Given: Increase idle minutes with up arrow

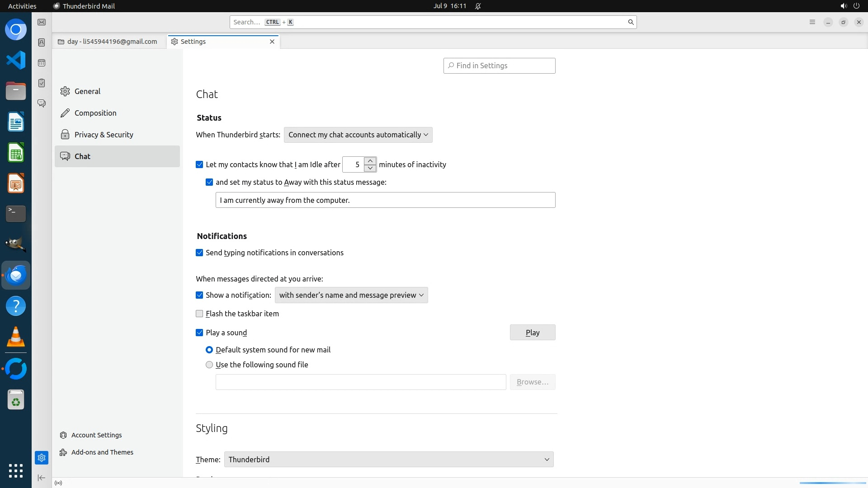Looking at the screenshot, I should (x=370, y=161).
